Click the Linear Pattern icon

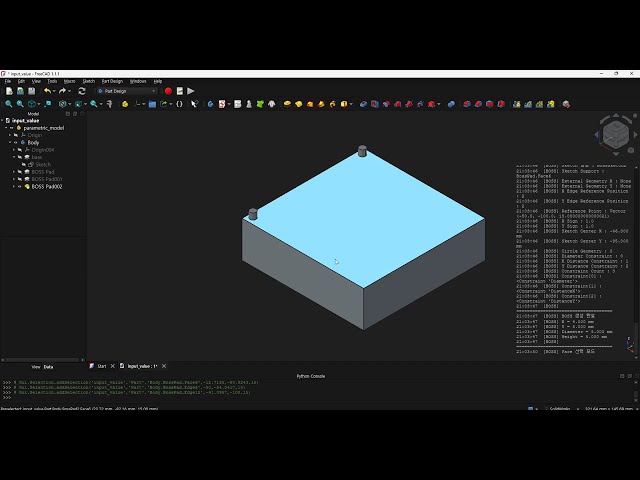click(528, 104)
